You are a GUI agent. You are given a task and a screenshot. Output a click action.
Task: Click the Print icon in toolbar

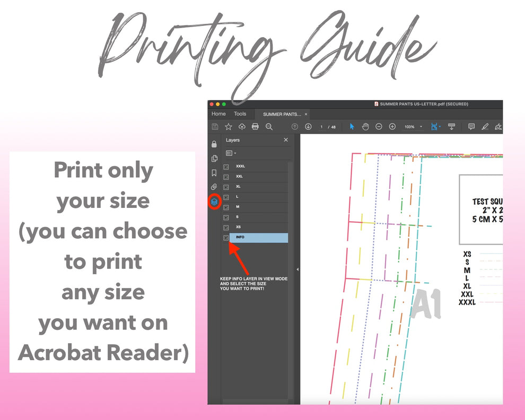[255, 127]
